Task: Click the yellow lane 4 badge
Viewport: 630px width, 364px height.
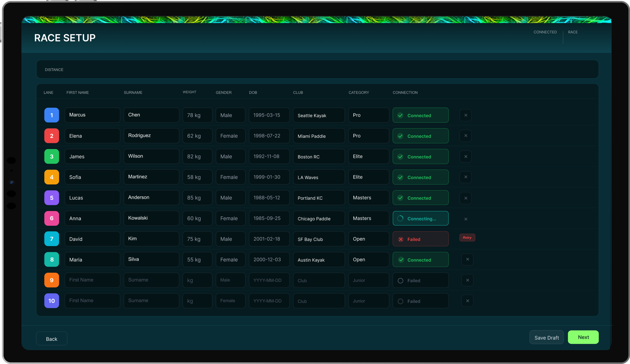Action: coord(52,177)
